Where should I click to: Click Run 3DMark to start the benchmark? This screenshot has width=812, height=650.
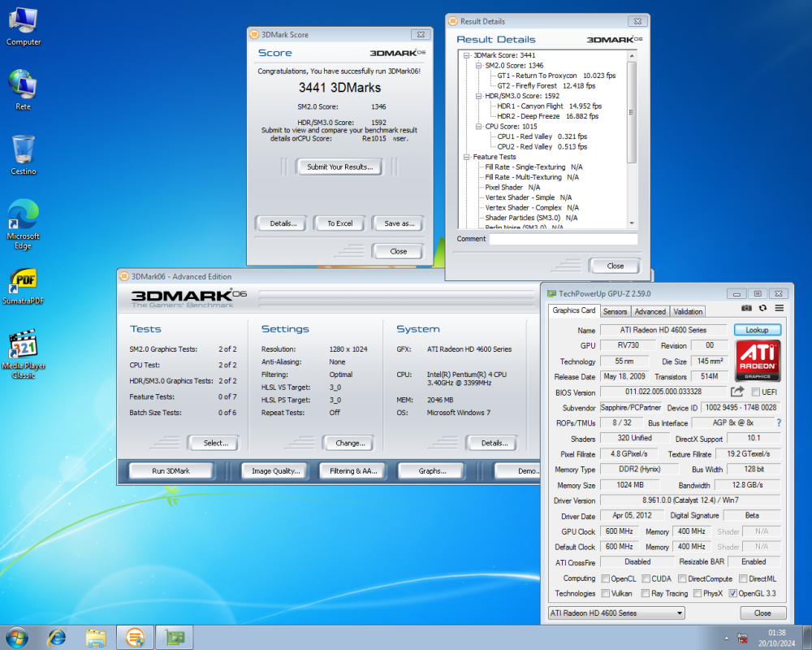click(171, 470)
